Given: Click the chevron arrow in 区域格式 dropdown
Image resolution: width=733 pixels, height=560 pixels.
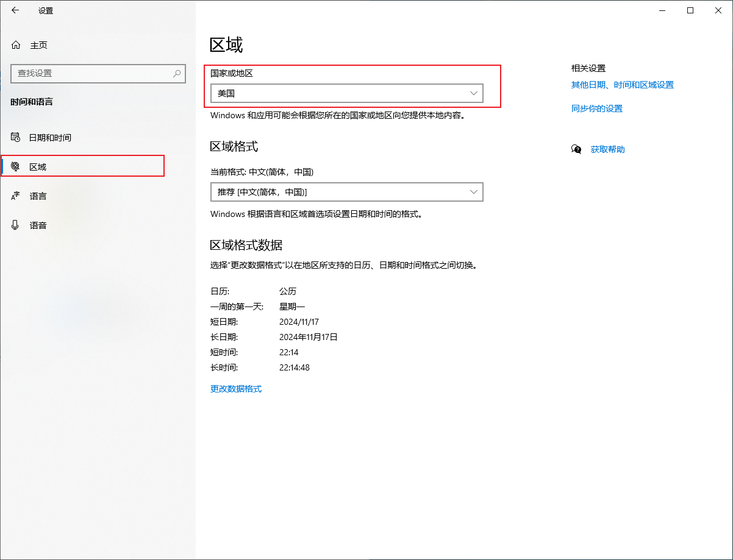Looking at the screenshot, I should [474, 192].
